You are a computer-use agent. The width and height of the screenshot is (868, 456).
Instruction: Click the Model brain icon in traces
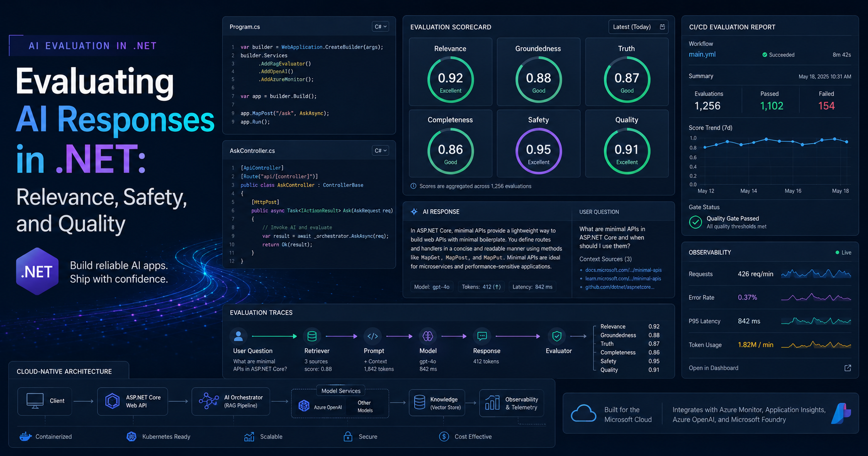428,336
